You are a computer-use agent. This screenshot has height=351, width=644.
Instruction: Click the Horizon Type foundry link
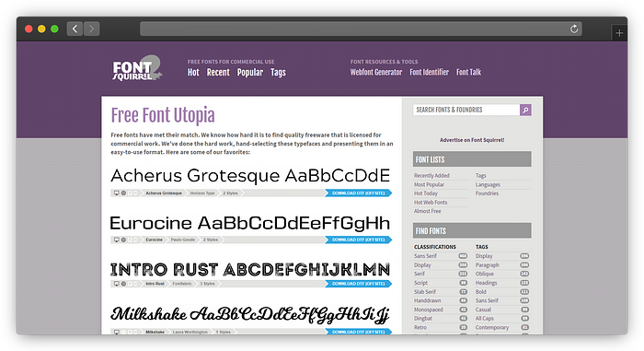click(x=202, y=193)
